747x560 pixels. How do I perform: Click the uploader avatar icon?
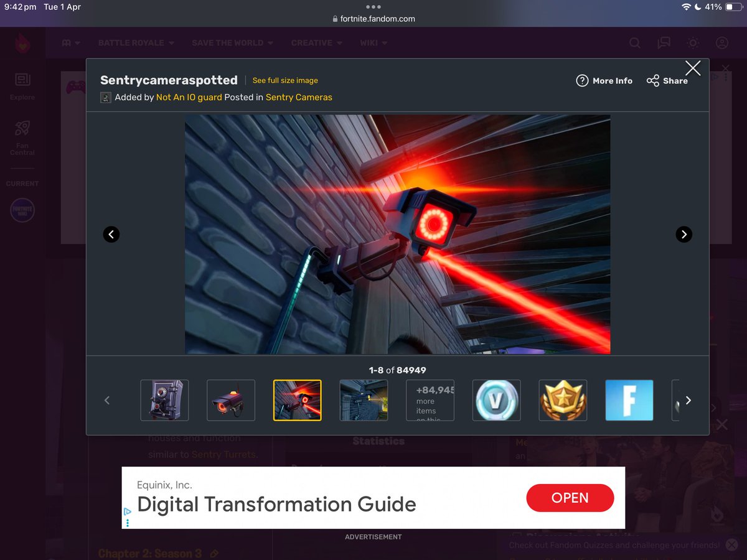pyautogui.click(x=106, y=98)
